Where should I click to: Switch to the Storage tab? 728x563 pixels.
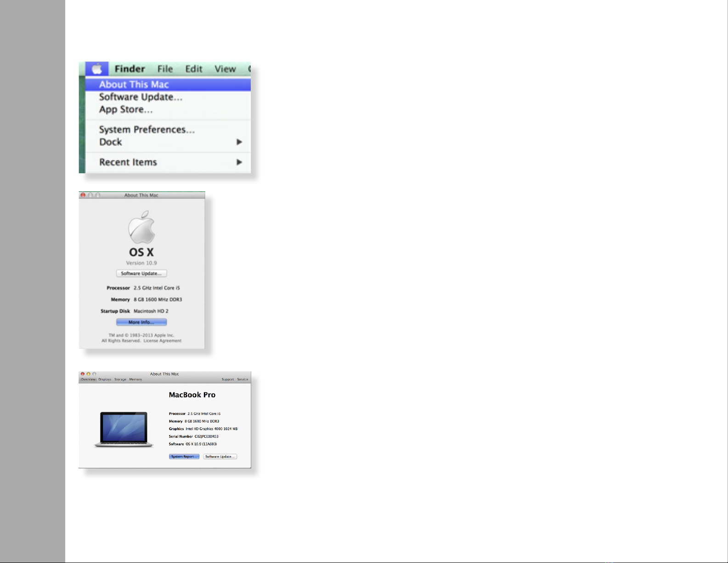pos(120,380)
